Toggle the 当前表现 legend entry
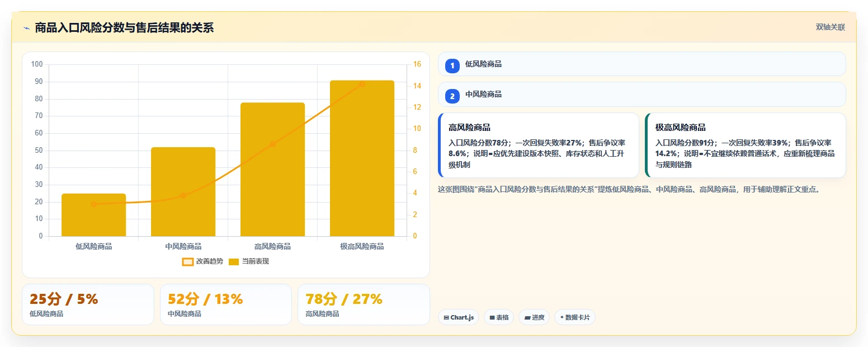 pyautogui.click(x=249, y=261)
